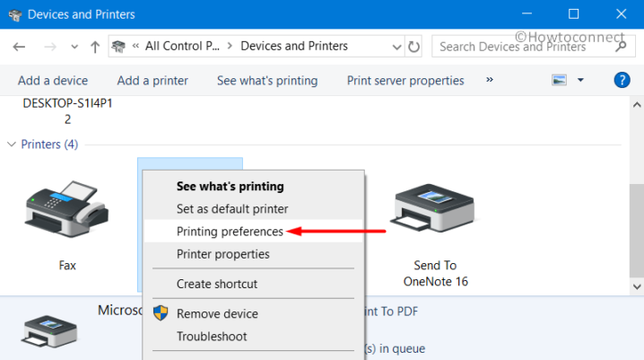Click Add a device
The image size is (644, 360).
pos(53,81)
